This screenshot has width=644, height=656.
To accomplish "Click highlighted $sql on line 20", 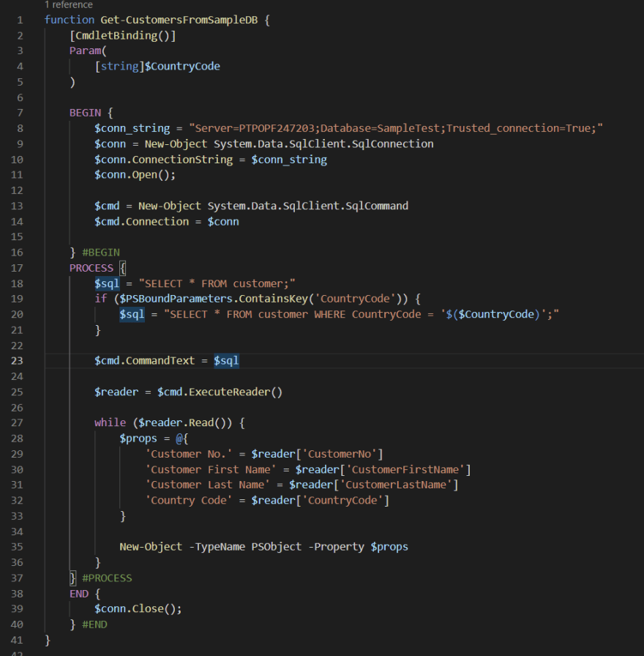I will pos(132,314).
